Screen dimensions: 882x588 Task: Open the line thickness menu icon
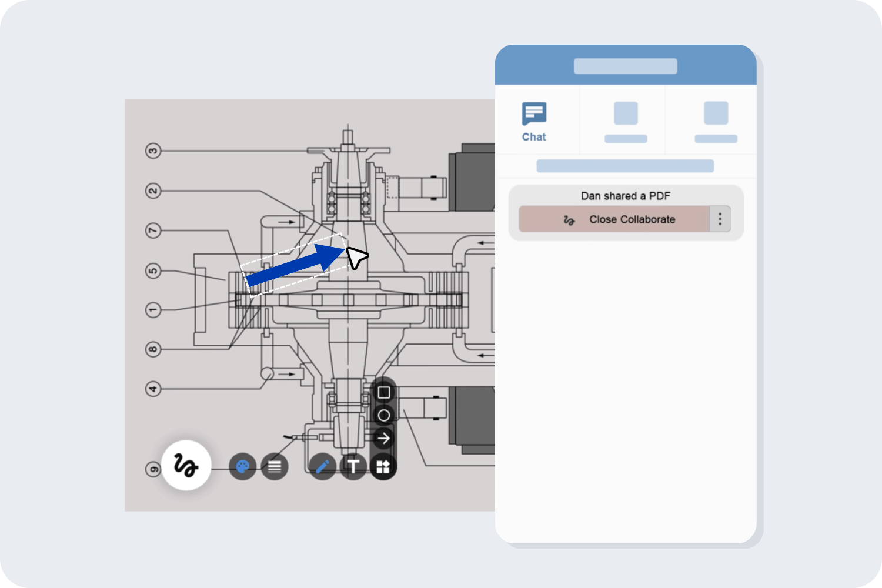274,467
